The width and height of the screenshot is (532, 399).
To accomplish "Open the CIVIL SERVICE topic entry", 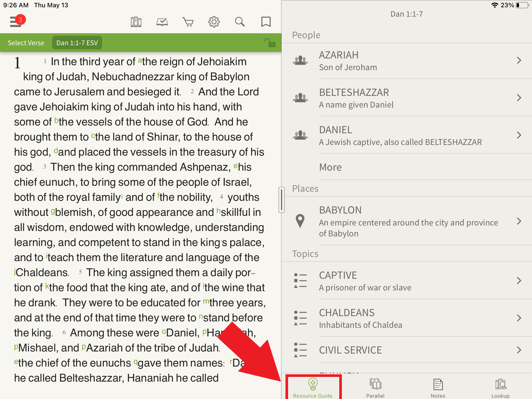I will (x=407, y=350).
